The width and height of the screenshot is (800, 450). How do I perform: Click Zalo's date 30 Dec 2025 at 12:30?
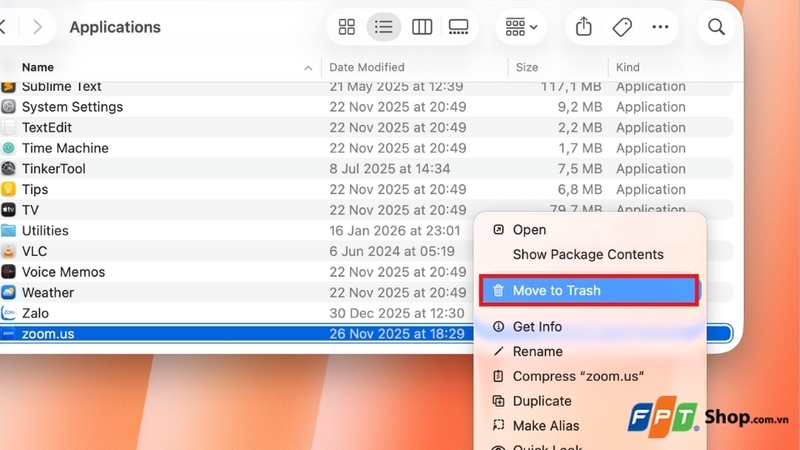397,313
